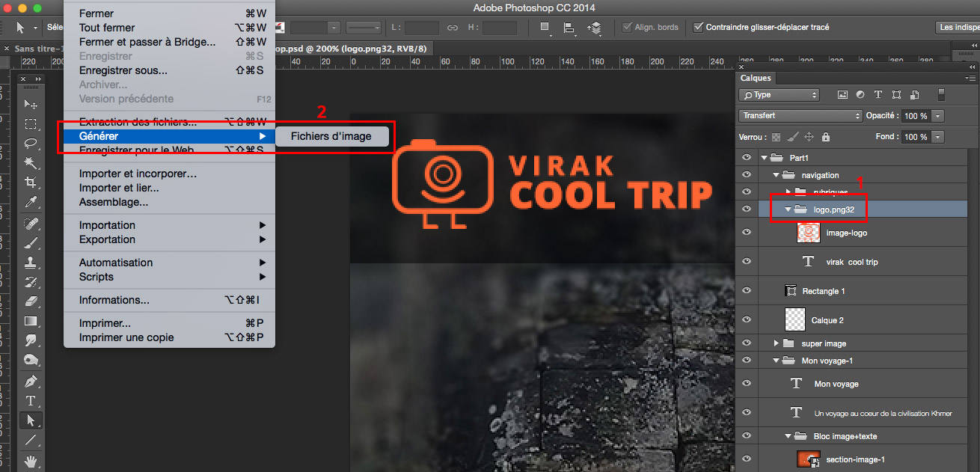Click the image-logo layer thumbnail
Image resolution: width=980 pixels, height=472 pixels.
[809, 233]
